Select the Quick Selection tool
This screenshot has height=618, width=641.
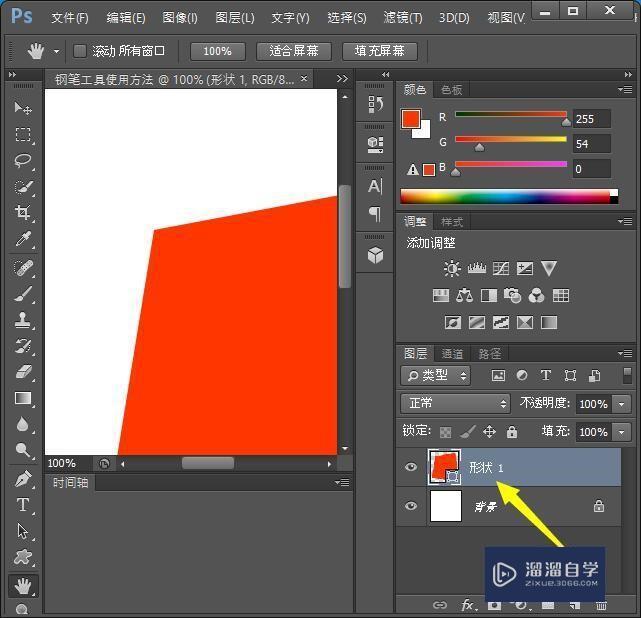point(23,187)
